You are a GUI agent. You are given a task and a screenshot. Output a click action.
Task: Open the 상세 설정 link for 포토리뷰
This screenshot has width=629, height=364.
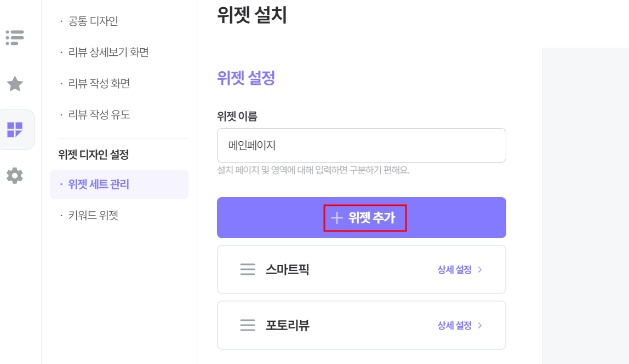click(x=455, y=326)
